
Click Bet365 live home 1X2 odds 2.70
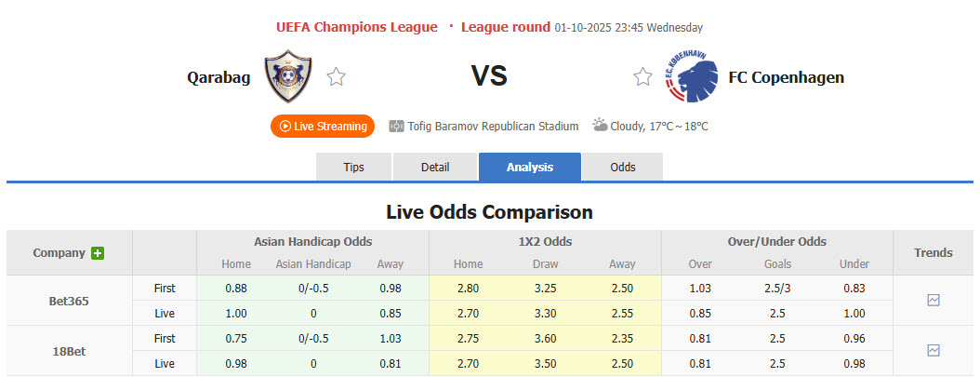tap(468, 313)
